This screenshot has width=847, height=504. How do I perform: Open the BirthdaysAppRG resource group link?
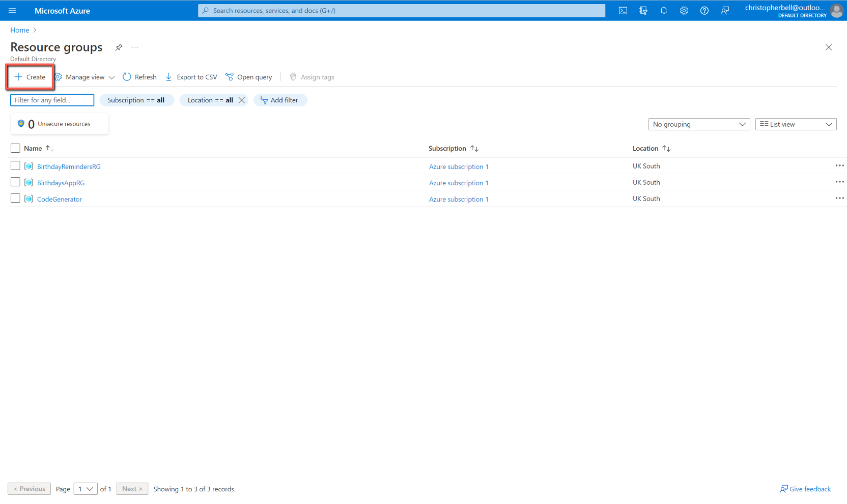pos(61,183)
